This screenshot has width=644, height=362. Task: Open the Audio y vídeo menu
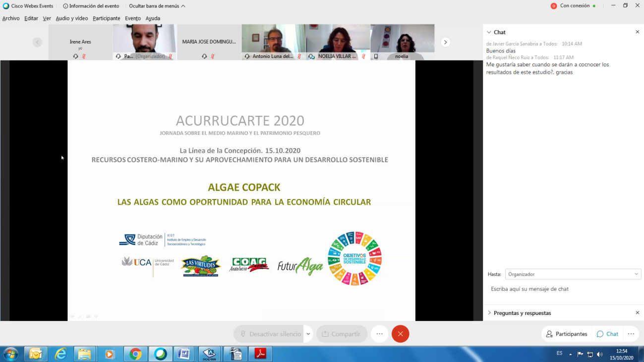click(x=71, y=18)
